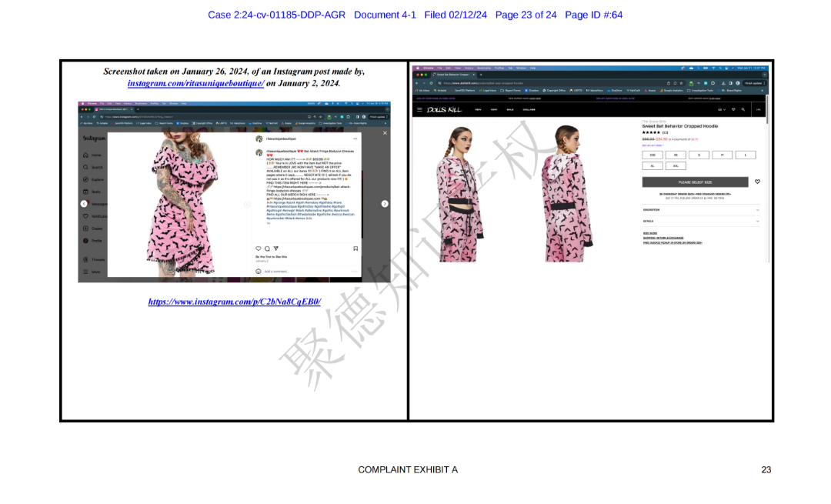Click the Finish update button in Dolls Kill browser

click(755, 83)
